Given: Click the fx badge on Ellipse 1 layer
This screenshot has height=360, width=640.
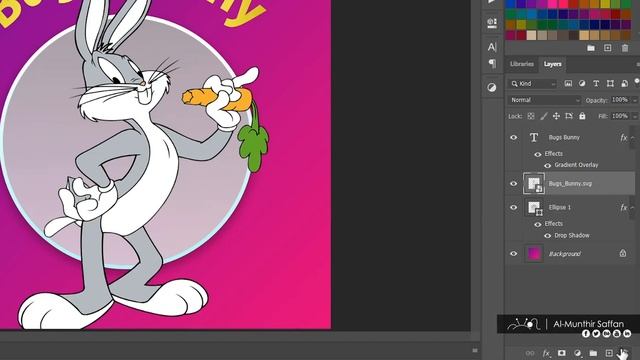Looking at the screenshot, I should tap(623, 208).
